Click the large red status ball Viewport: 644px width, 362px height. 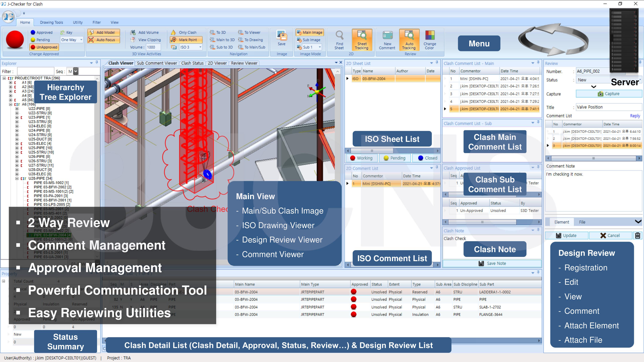(15, 39)
